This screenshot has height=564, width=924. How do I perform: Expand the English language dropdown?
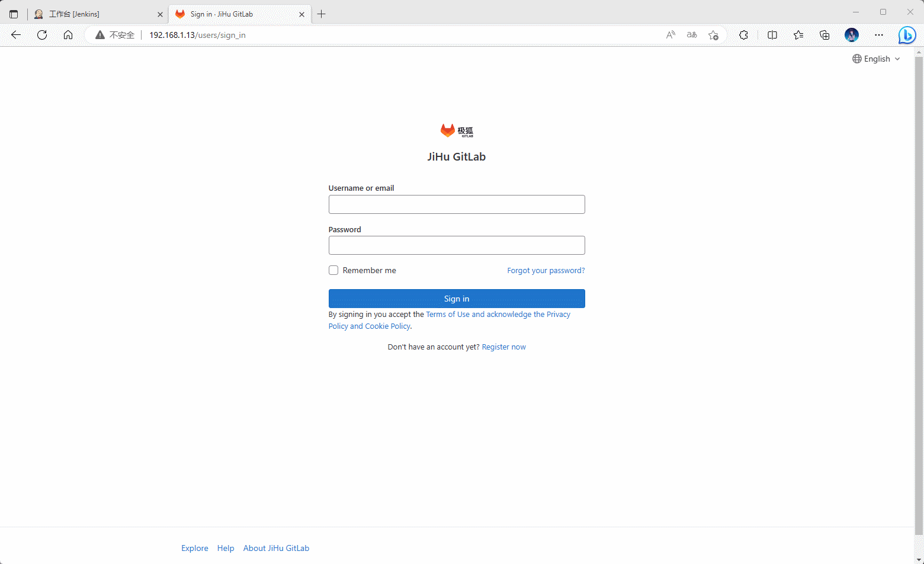(877, 59)
